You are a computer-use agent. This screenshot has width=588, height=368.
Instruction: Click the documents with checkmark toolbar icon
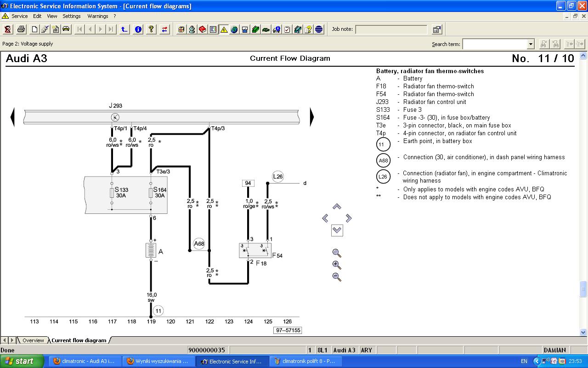pyautogui.click(x=45, y=29)
